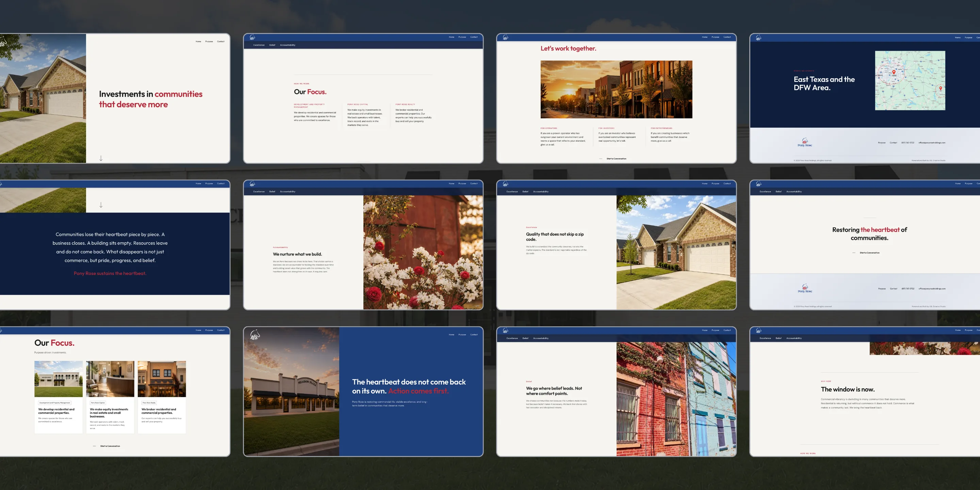Click Contact in the How We Work mockup nav
Screen dimensions: 980x490
click(x=474, y=37)
